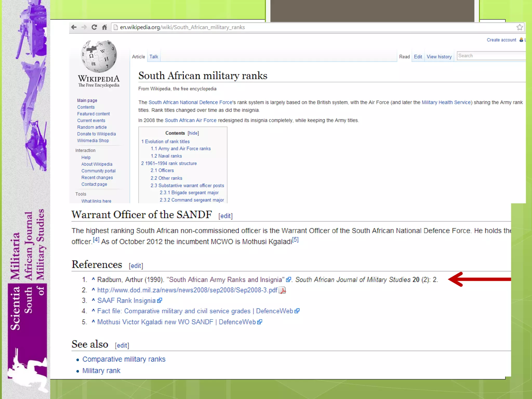The width and height of the screenshot is (532, 399).
Task: Jump to 2.1 Officers in contents
Action: pos(162,170)
